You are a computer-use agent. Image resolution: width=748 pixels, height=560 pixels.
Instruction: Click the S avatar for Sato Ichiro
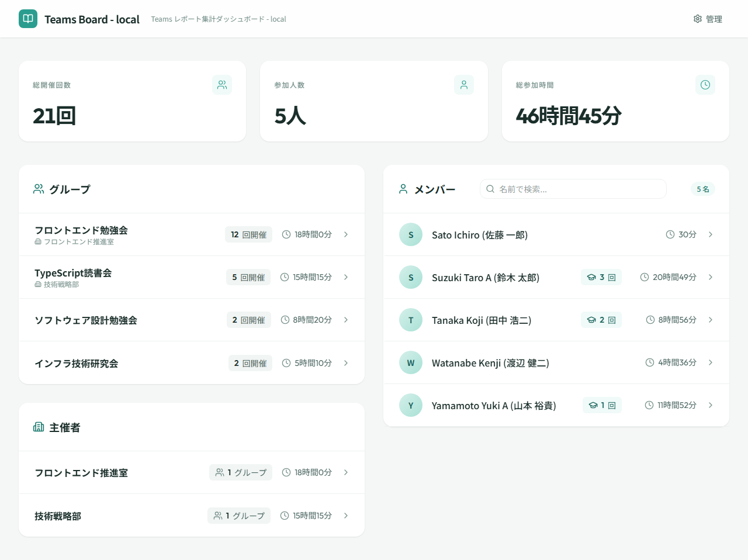[411, 234]
